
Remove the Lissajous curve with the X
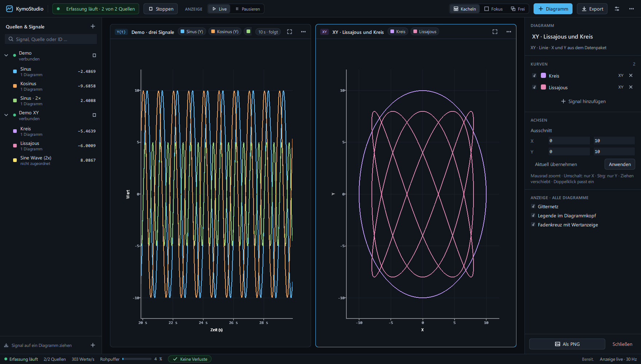coord(631,87)
